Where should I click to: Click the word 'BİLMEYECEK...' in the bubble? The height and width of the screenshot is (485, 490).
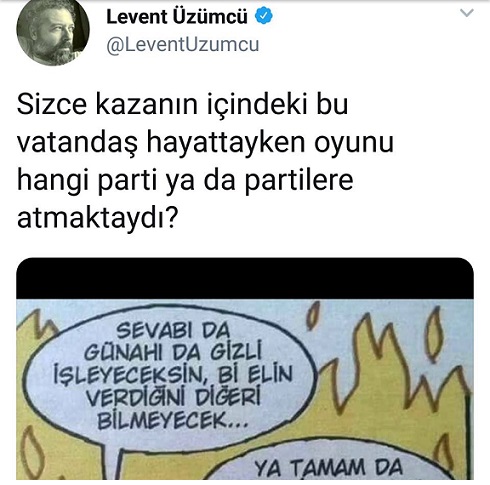172,420
